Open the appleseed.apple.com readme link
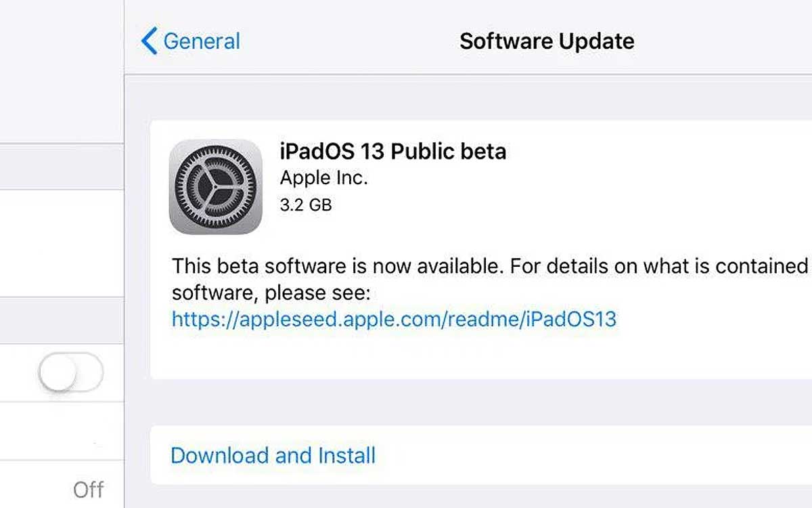Screen dimensions: 812x508 (394, 319)
